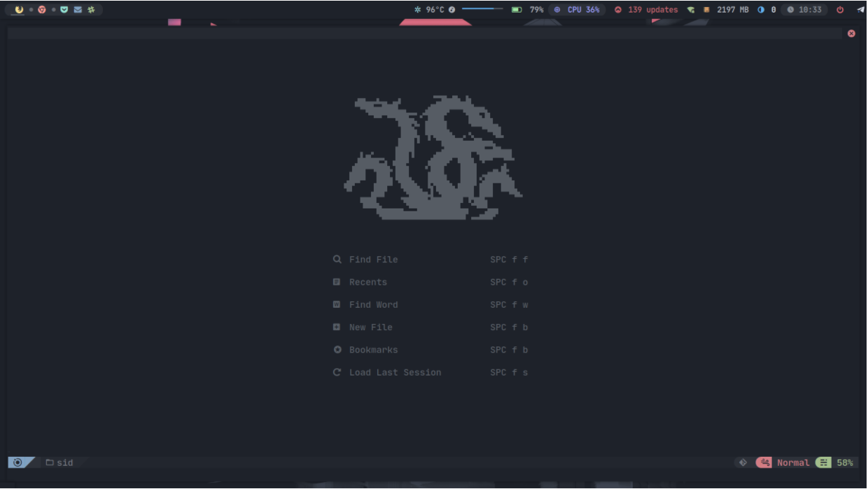Click the shield icon in the top bar

(x=64, y=10)
